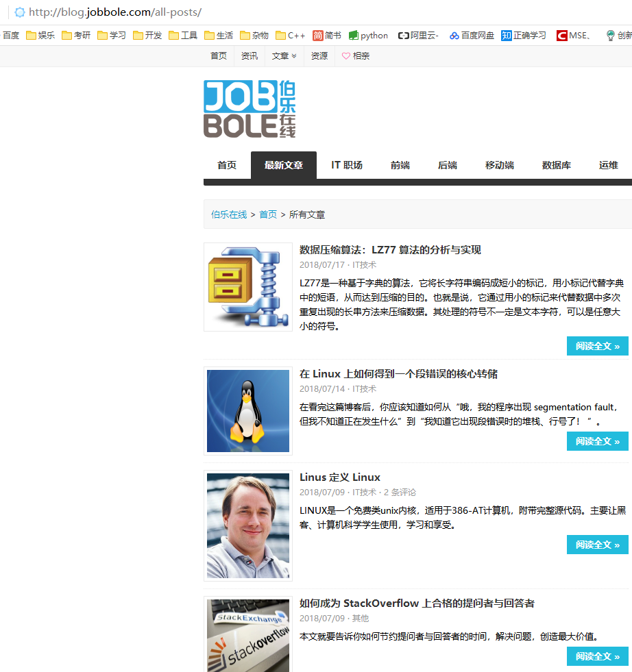Screen dimensions: 632x672
Task: Select the 数据库 navigation tab
Action: (557, 164)
